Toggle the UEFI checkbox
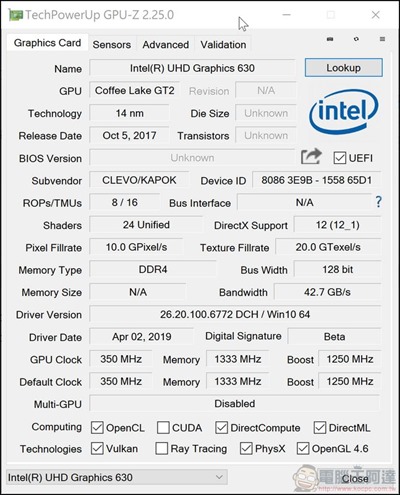This screenshot has width=400, height=495. 340,158
